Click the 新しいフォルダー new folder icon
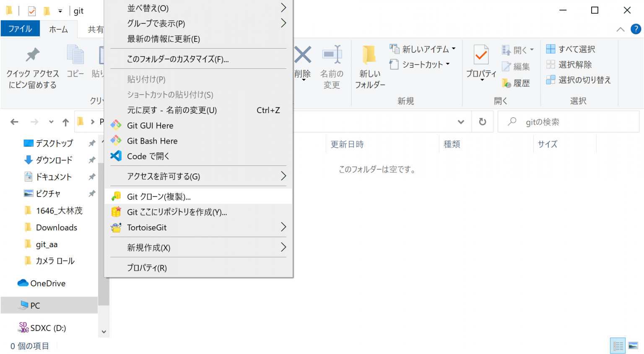 [x=369, y=55]
